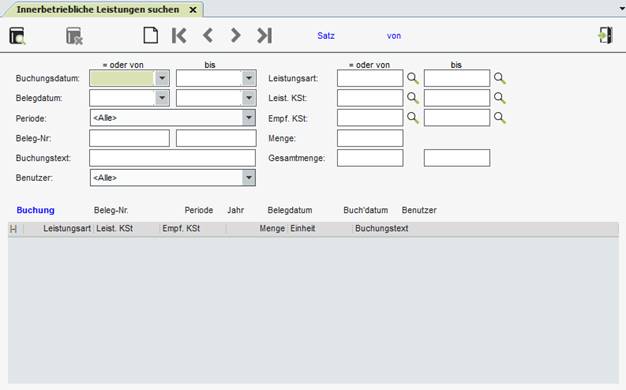Image resolution: width=626 pixels, height=390 pixels.
Task: Click the Menge input field
Action: point(370,138)
